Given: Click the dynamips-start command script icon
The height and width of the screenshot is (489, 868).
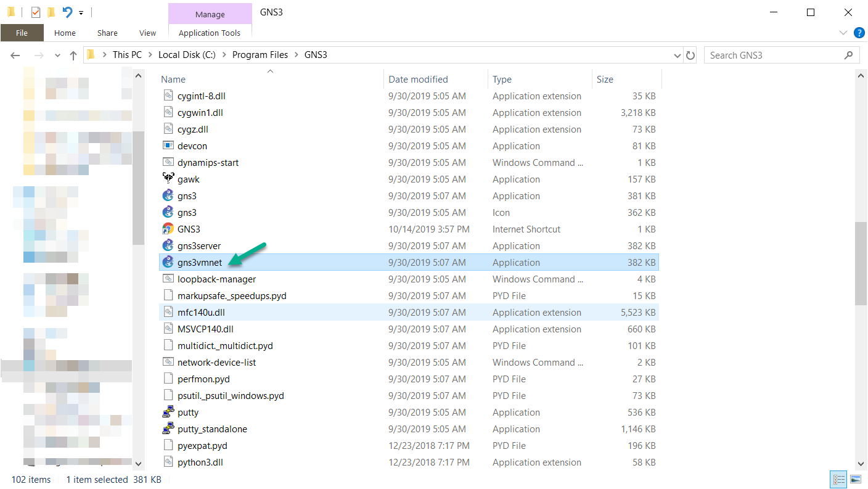Looking at the screenshot, I should click(168, 162).
